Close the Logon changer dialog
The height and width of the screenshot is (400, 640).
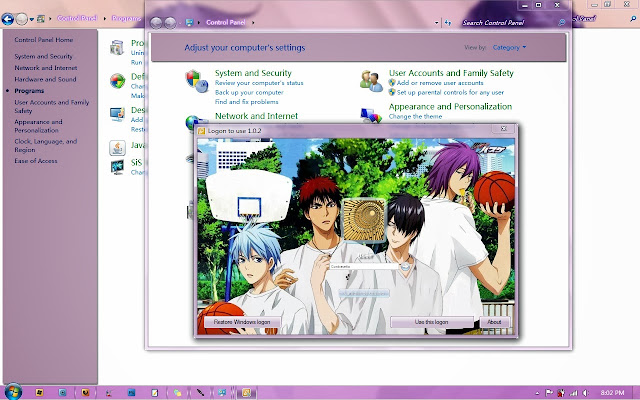click(503, 129)
